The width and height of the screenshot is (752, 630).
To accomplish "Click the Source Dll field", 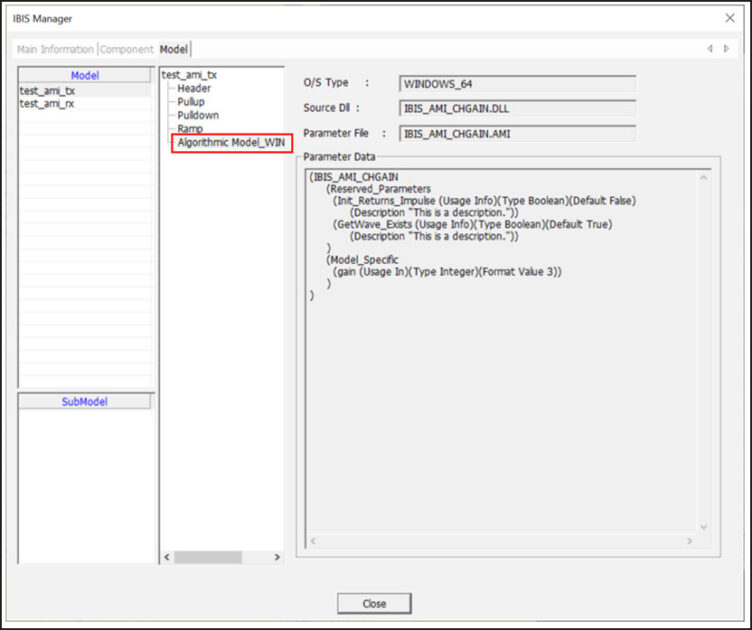I will click(517, 108).
